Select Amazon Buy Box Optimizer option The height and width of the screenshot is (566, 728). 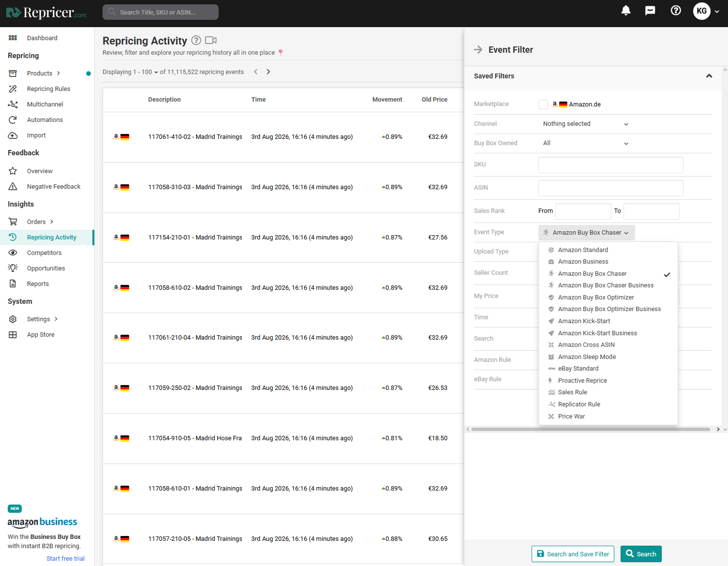[608, 298]
